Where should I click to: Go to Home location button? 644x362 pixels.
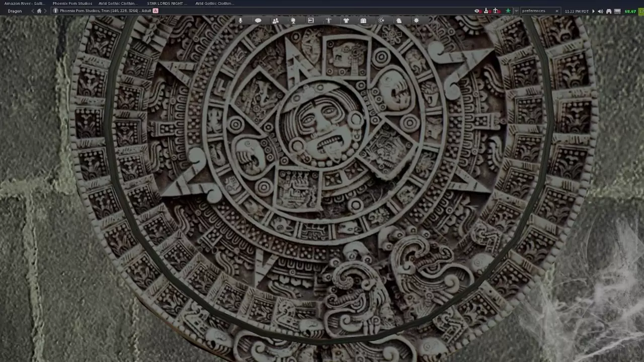pos(39,11)
